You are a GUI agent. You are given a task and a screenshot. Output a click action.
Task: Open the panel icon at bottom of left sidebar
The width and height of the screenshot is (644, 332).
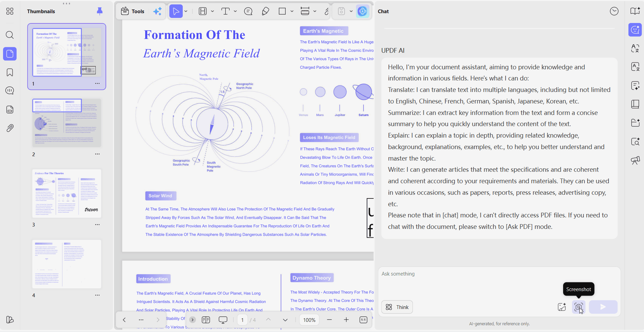tap(10, 320)
